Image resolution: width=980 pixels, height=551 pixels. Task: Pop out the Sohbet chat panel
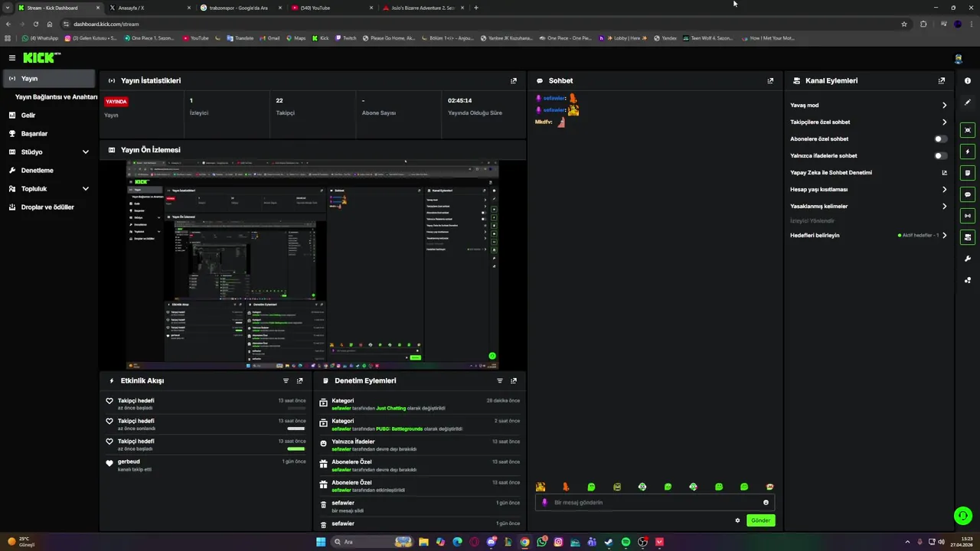(x=770, y=80)
